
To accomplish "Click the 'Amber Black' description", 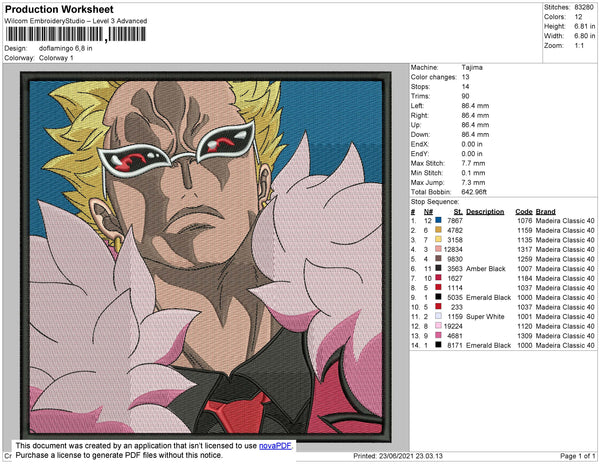I will (x=486, y=269).
